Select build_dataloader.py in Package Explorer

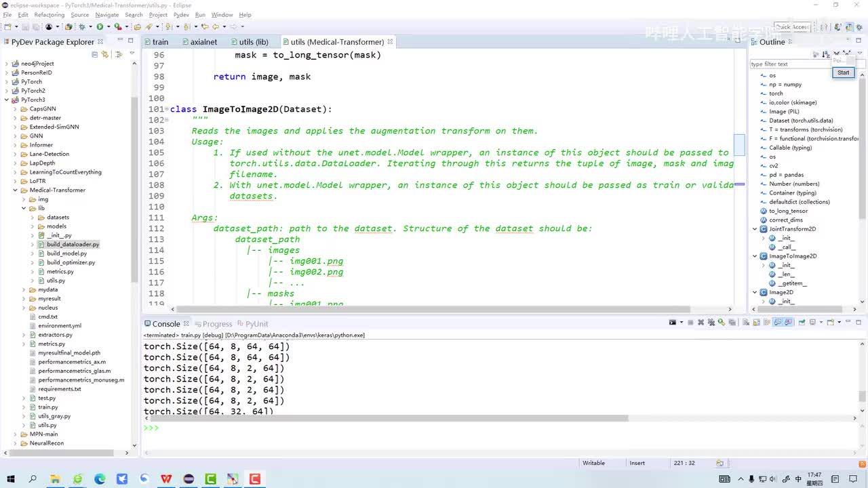[x=73, y=245]
